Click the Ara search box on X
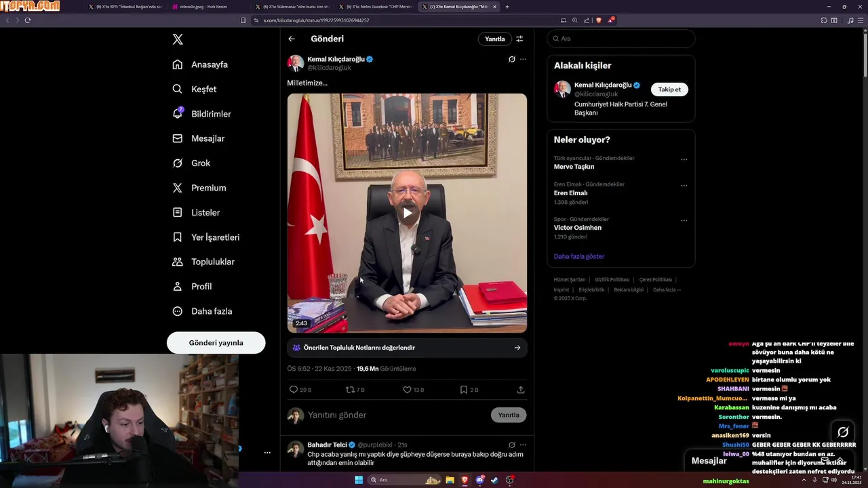 tap(620, 39)
